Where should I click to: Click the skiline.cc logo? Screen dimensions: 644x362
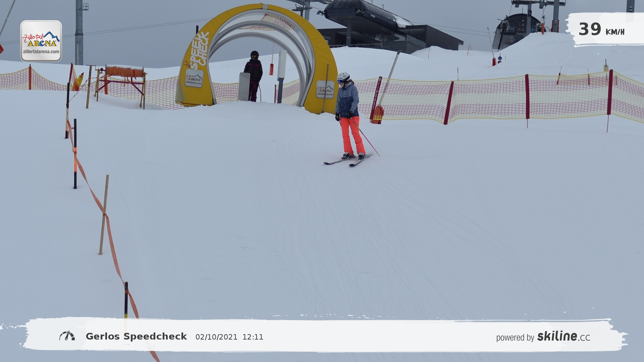coord(563,336)
